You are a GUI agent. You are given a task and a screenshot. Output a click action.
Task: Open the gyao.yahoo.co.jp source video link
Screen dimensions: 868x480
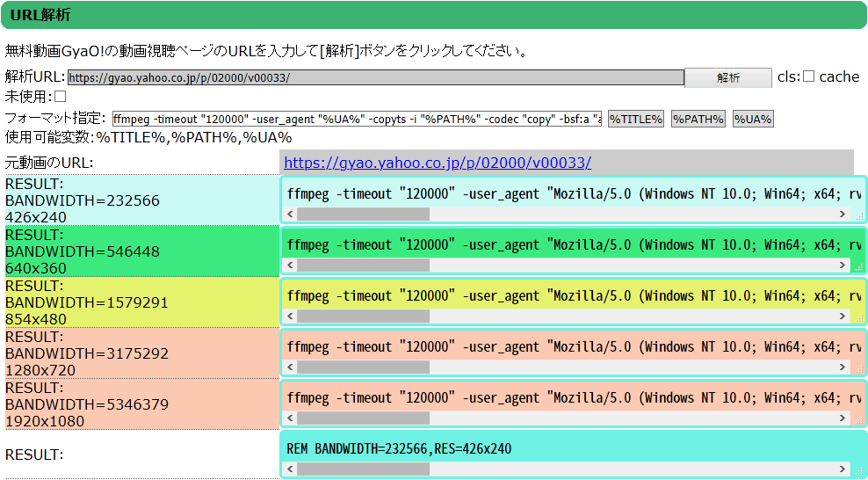[x=438, y=163]
